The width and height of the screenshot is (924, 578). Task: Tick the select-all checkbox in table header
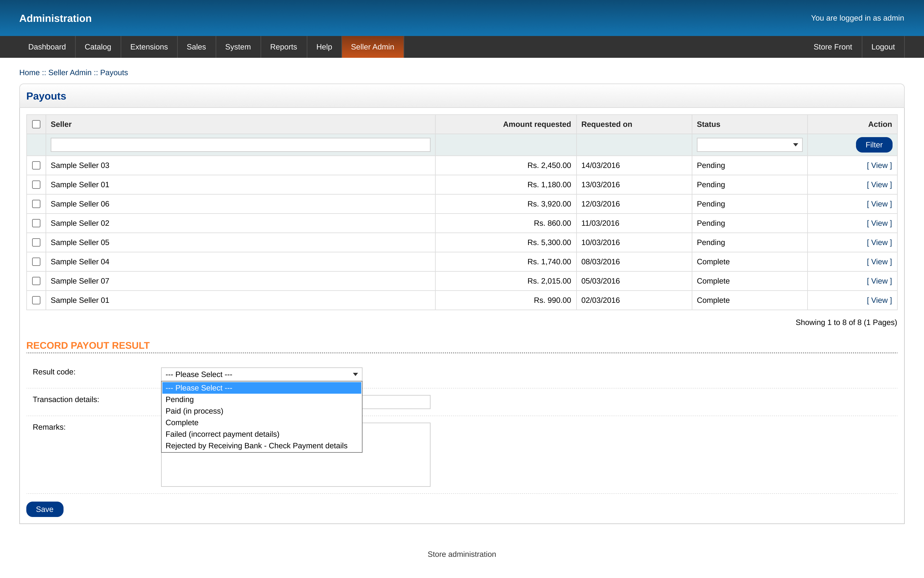[36, 124]
